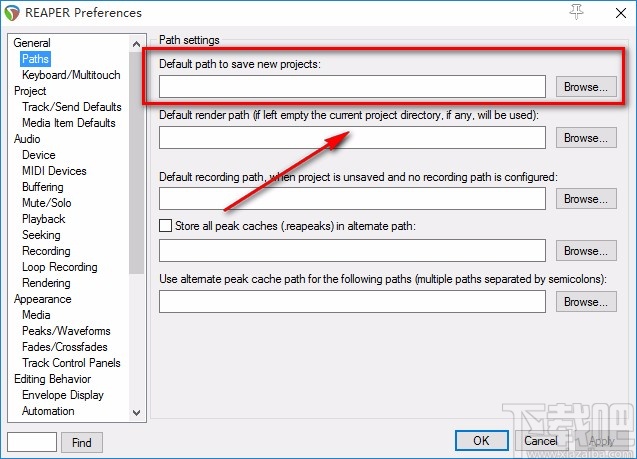Select the Appearance category

tap(43, 299)
